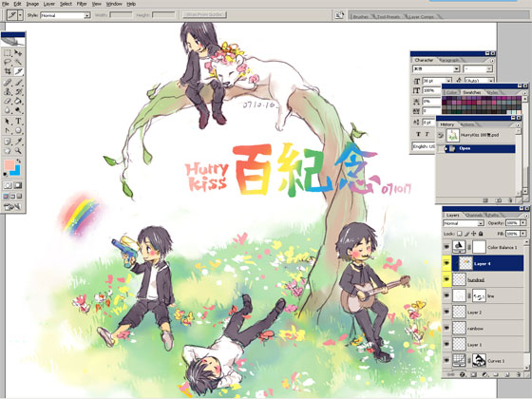Screen dimensions: 532x399
Task: Hide the Curves 1 layer
Action: coord(446,360)
